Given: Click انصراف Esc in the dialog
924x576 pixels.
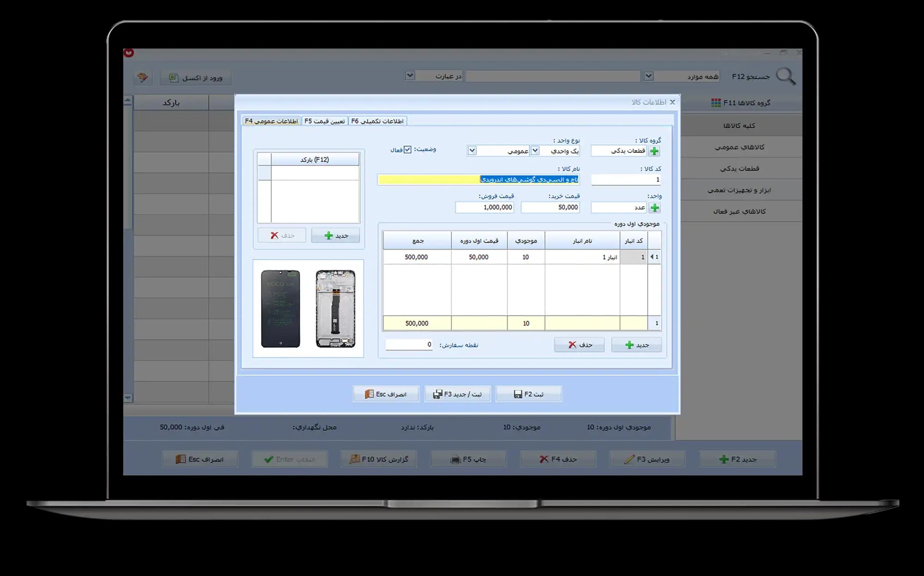Looking at the screenshot, I should pos(386,394).
